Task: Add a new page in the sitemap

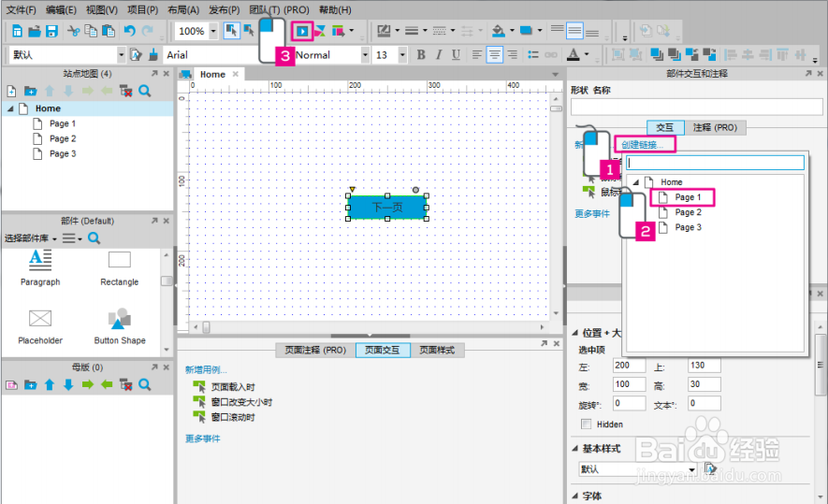Action: 11,92
